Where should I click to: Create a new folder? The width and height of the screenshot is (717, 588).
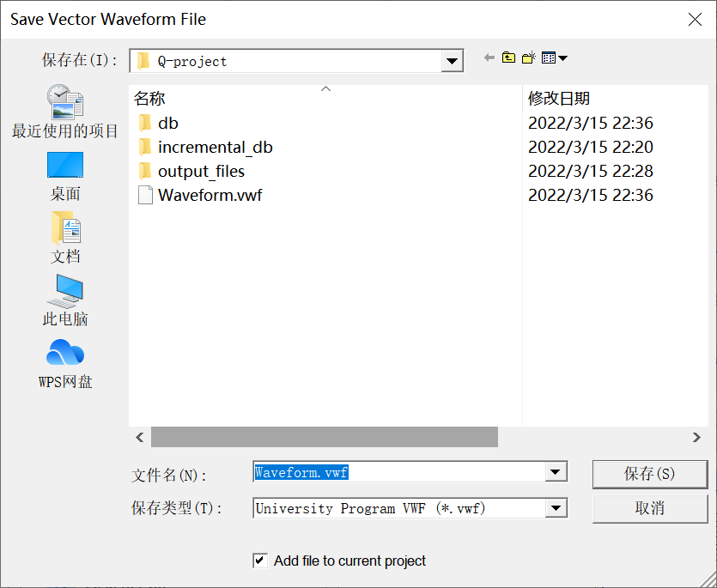[x=529, y=58]
